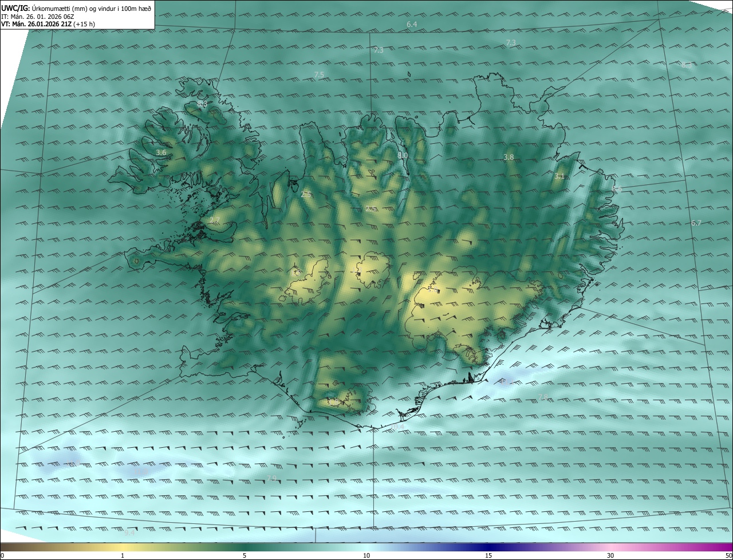This screenshot has height=560, width=733.
Task: Click the 3.1 value label on the map
Action: 559,176
